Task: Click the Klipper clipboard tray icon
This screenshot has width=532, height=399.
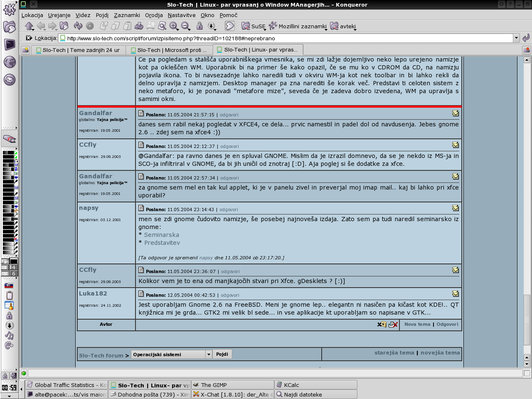Action: pos(10,296)
